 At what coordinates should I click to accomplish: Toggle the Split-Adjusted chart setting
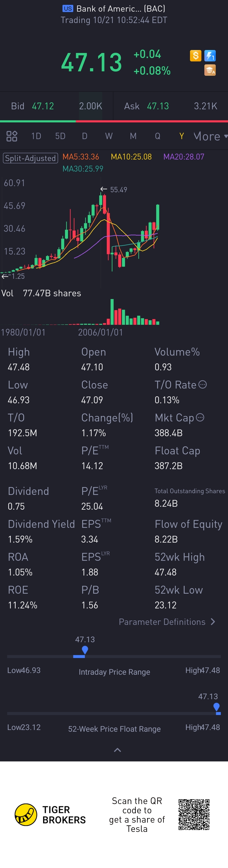[x=30, y=158]
